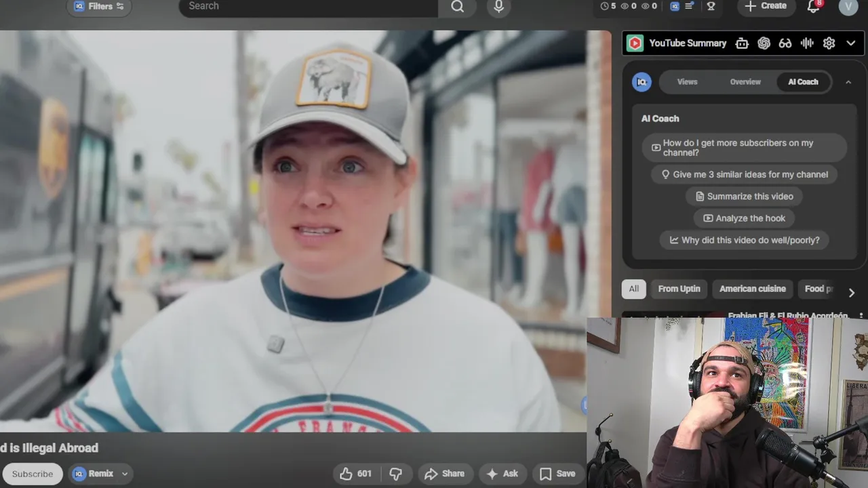Open the Ask AI button

(502, 474)
